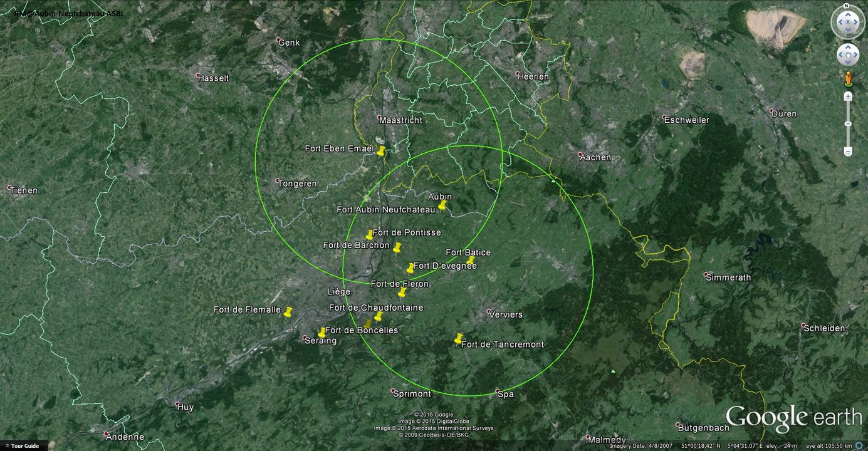Select the Fort de Flemalle pushpin
The width and height of the screenshot is (868, 451).
[288, 312]
